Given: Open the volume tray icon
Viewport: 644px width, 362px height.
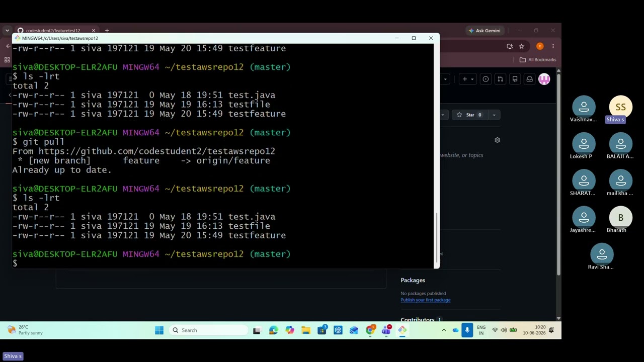Looking at the screenshot, I should (x=504, y=330).
